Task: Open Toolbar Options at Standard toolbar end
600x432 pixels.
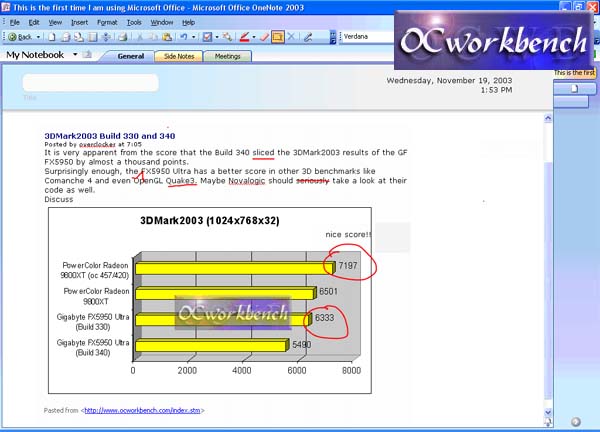Action: click(x=333, y=37)
